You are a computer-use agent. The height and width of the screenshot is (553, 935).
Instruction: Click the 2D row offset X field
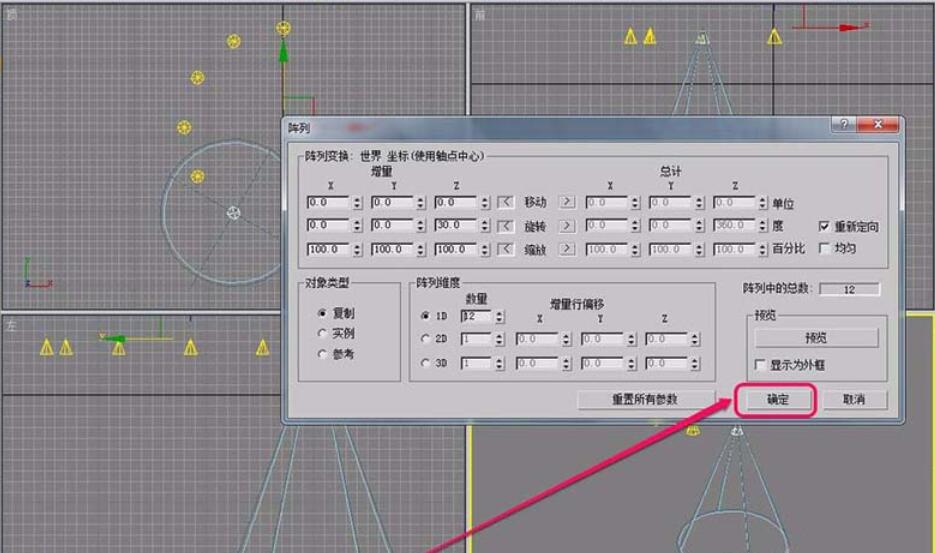pos(538,339)
